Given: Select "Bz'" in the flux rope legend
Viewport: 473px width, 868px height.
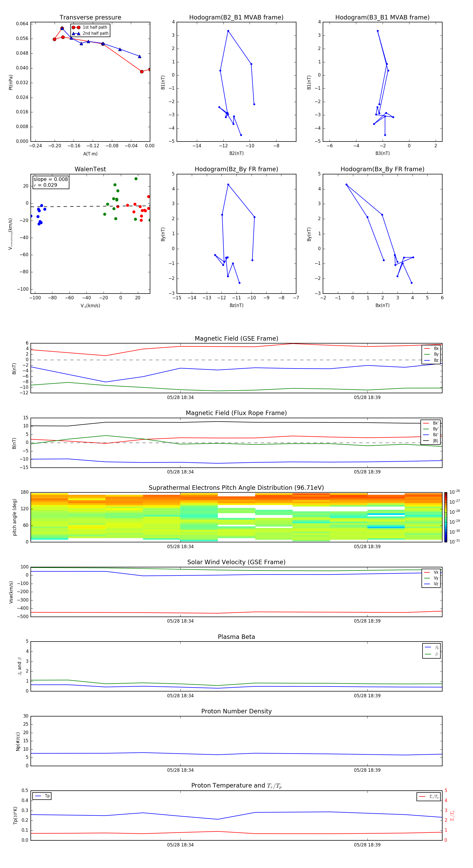Looking at the screenshot, I should coord(431,435).
